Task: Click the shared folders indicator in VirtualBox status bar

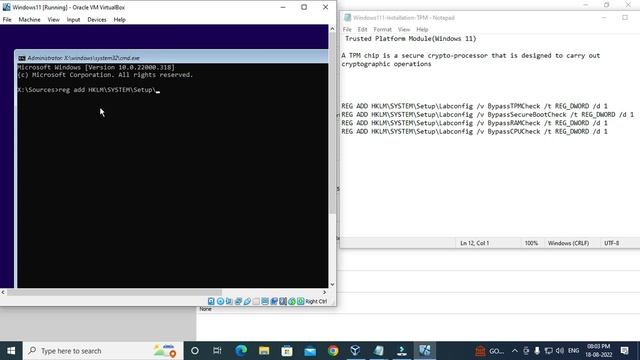Action: click(256, 301)
